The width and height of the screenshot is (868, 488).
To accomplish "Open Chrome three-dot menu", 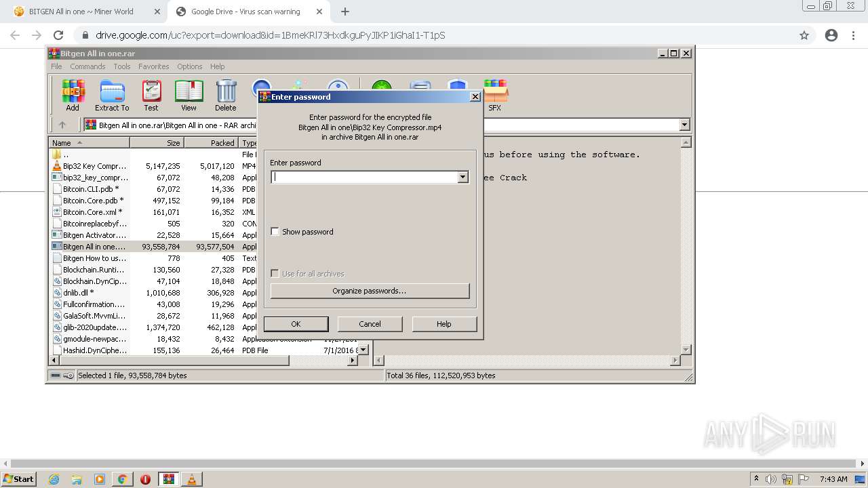I will click(854, 35).
